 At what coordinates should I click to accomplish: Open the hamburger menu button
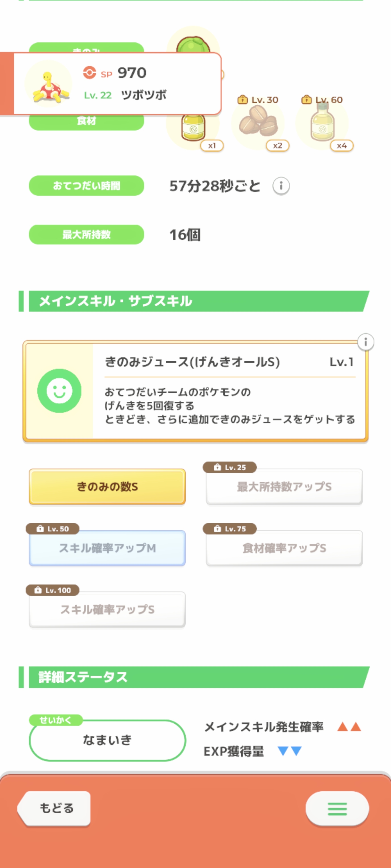click(337, 809)
